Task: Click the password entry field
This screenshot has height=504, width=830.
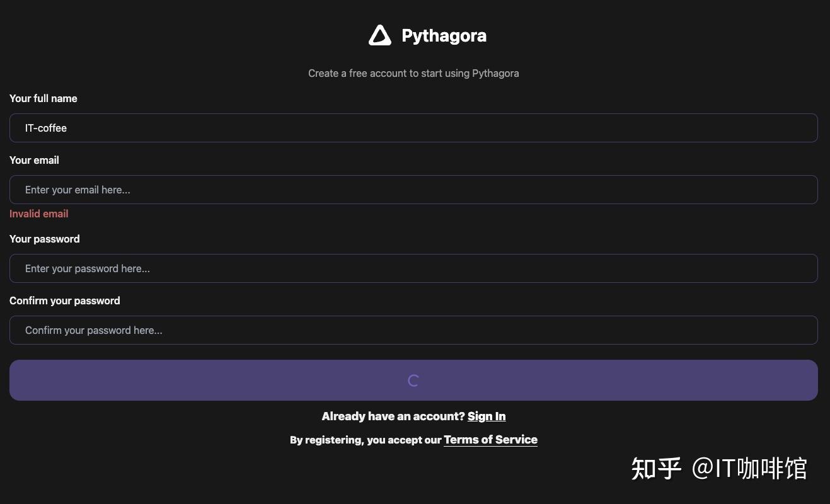Action: pos(252,268)
